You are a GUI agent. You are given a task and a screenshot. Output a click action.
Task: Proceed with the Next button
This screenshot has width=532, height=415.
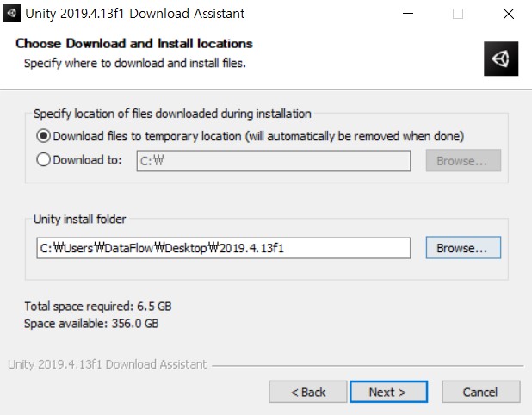pos(389,392)
